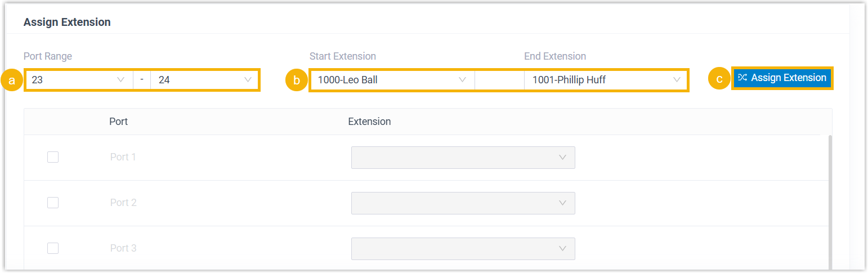
Task: Click the "Port 1" row label
Action: pos(123,157)
